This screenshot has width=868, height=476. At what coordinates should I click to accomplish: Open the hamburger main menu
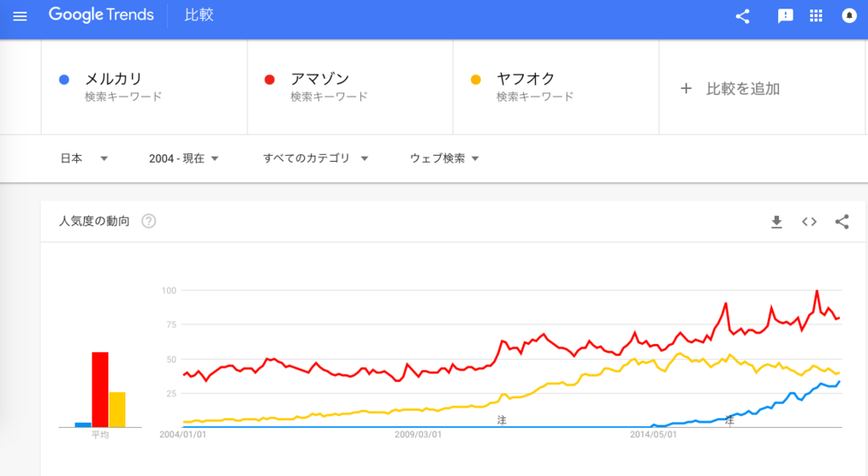click(x=20, y=16)
